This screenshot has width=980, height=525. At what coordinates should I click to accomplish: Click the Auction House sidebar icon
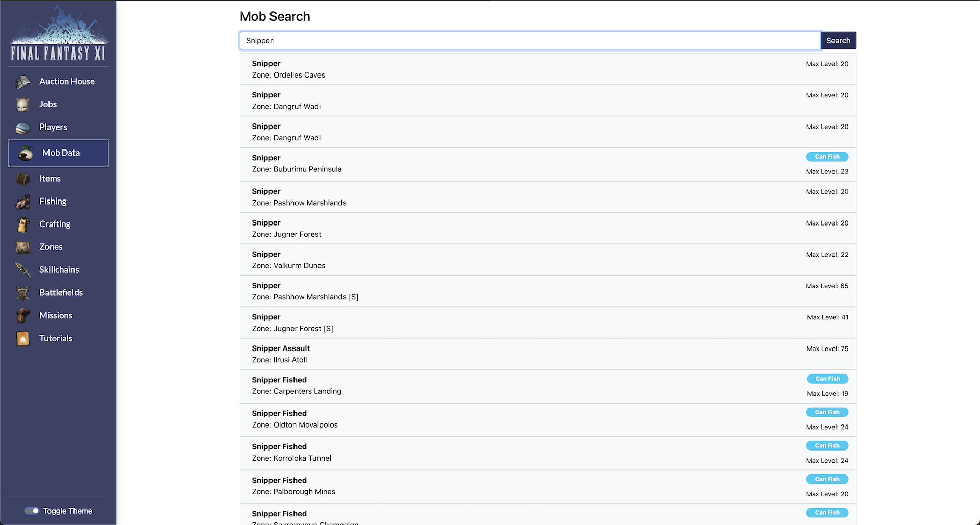[x=23, y=82]
